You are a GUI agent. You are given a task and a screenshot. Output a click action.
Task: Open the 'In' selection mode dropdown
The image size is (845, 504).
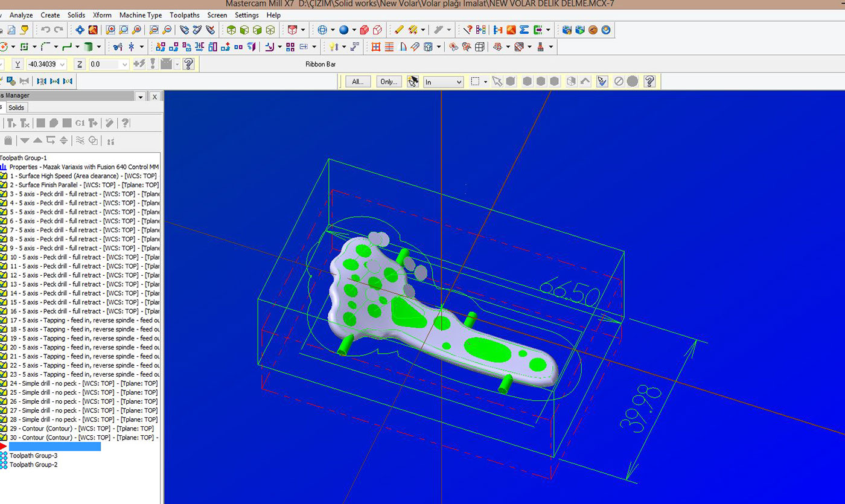click(458, 81)
